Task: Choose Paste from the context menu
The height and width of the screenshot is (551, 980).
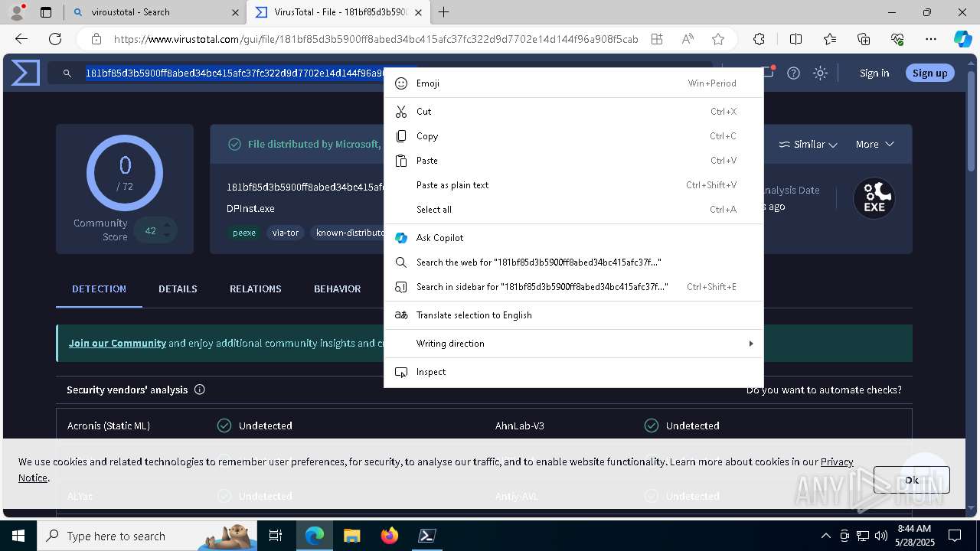Action: 573,161
